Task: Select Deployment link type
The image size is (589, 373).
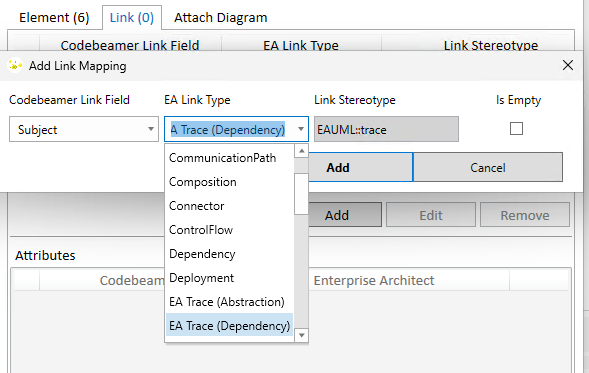Action: pyautogui.click(x=229, y=278)
